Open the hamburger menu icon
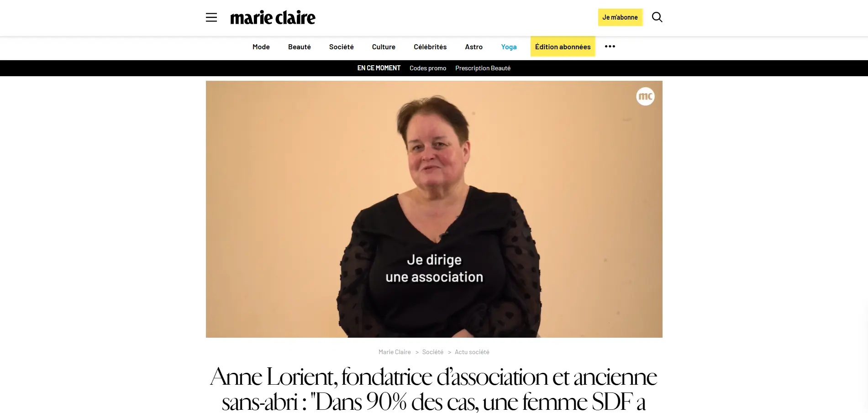 point(211,17)
